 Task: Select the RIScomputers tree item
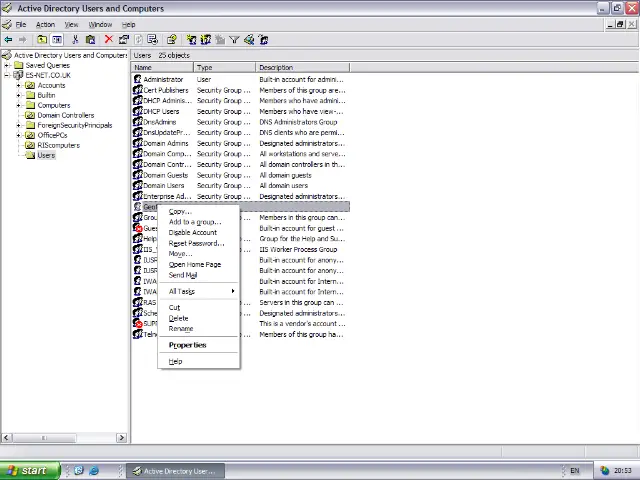(59, 145)
